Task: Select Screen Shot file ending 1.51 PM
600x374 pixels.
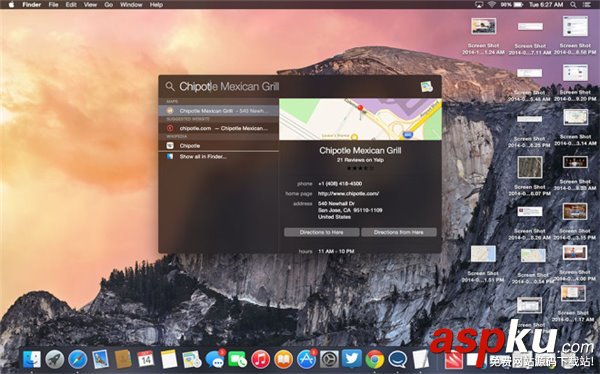Action: [483, 264]
